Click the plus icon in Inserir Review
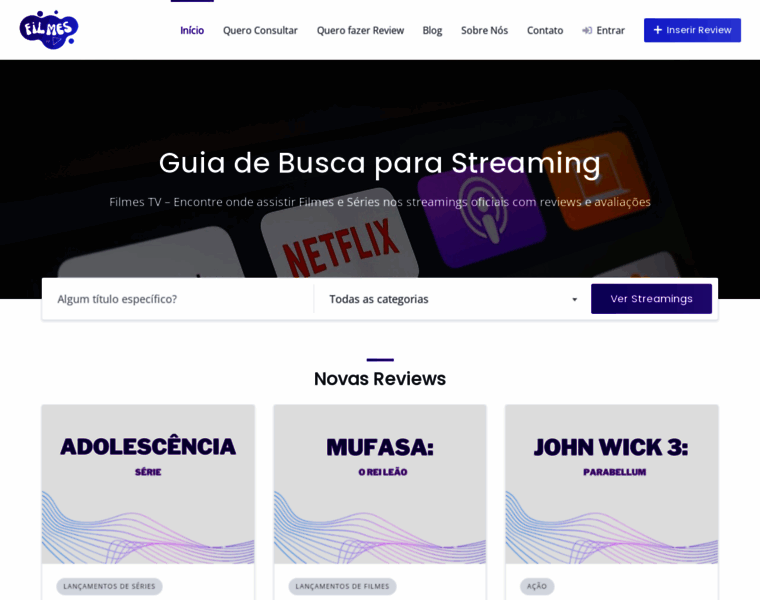The image size is (760, 600). coord(658,30)
